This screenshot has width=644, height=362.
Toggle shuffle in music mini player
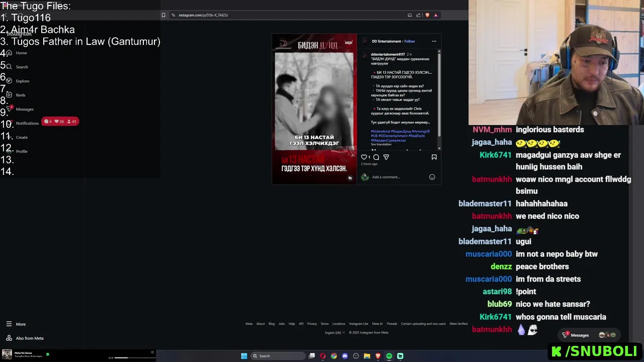pos(152,352)
